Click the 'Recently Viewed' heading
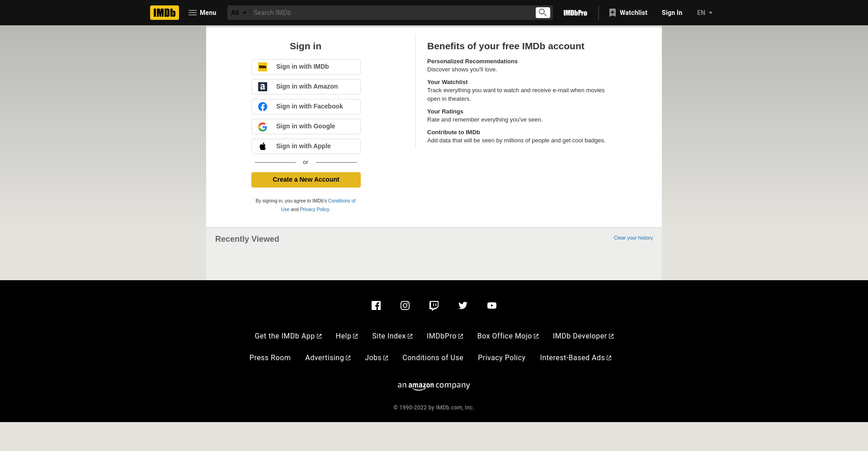 (x=247, y=239)
